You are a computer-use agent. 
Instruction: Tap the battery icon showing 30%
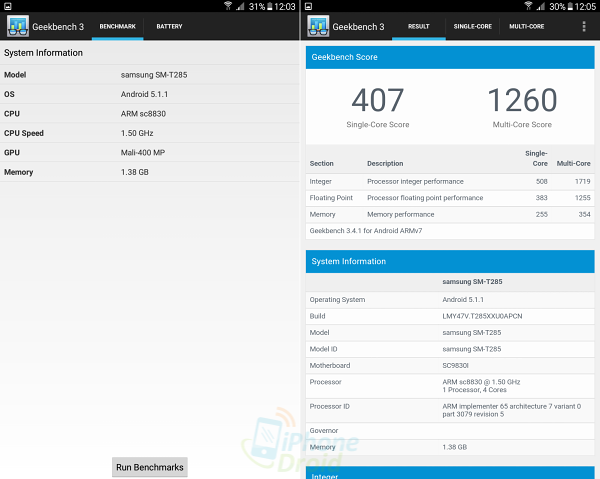click(569, 6)
